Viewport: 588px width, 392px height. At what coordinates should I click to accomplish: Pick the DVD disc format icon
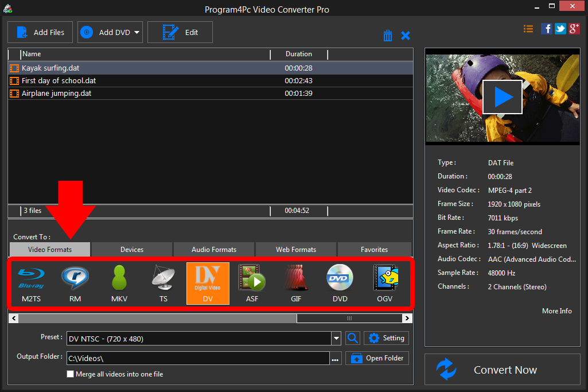[340, 284]
